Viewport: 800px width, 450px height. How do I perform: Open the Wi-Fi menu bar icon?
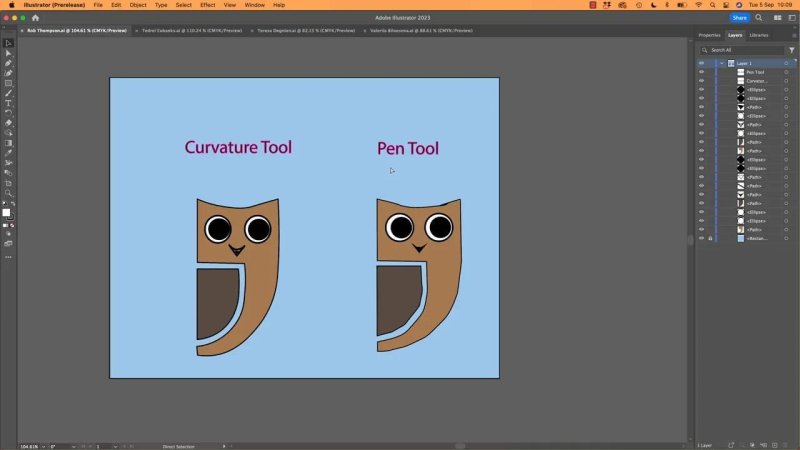[x=698, y=5]
